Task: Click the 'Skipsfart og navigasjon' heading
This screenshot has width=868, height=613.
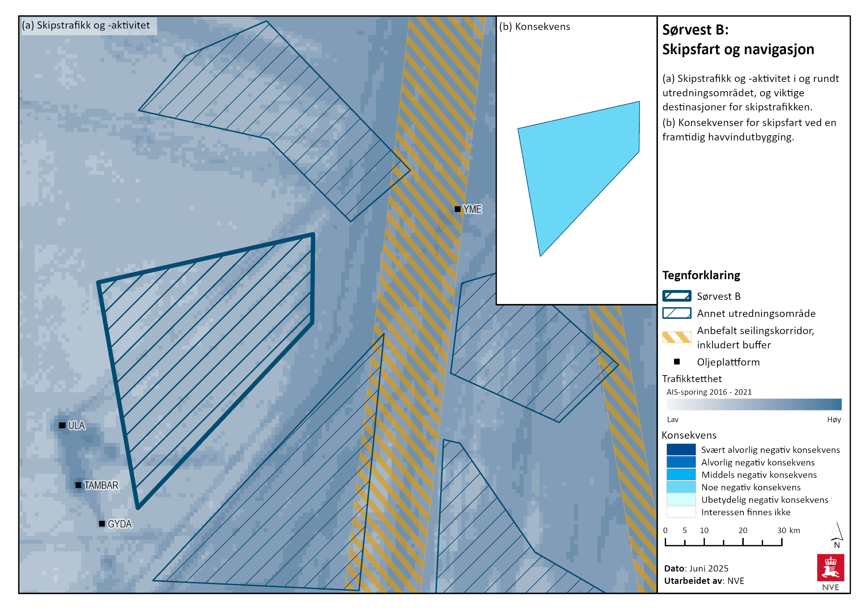Action: [x=738, y=49]
